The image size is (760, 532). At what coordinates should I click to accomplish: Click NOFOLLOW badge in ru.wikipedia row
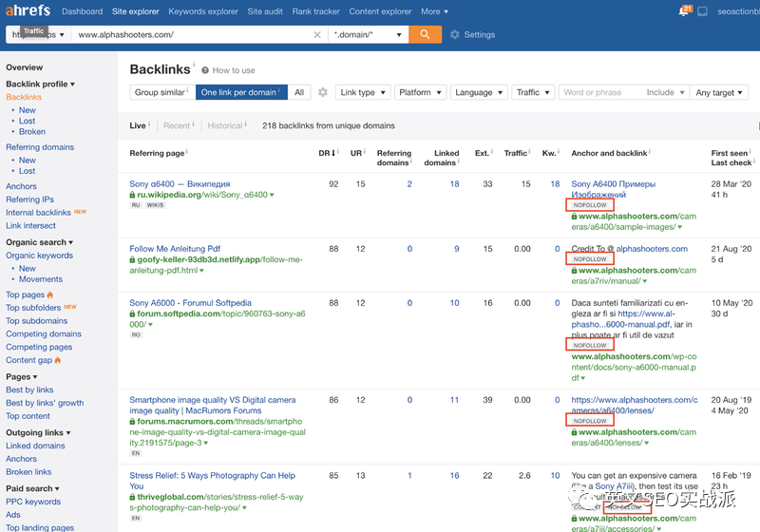coord(590,205)
